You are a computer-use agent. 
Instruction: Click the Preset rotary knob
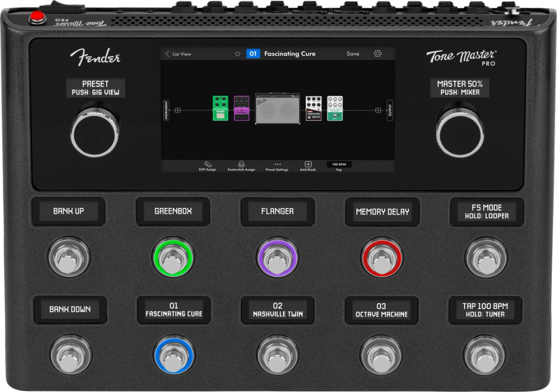coord(95,130)
